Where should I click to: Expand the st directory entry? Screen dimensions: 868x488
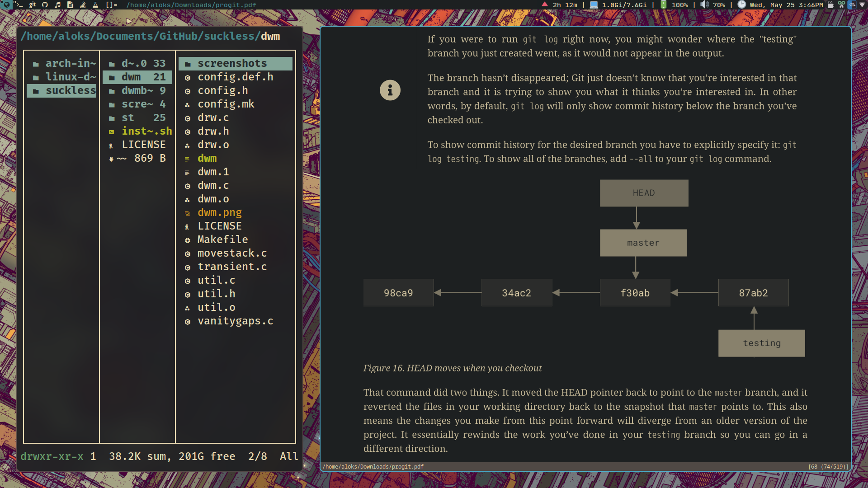click(x=128, y=117)
